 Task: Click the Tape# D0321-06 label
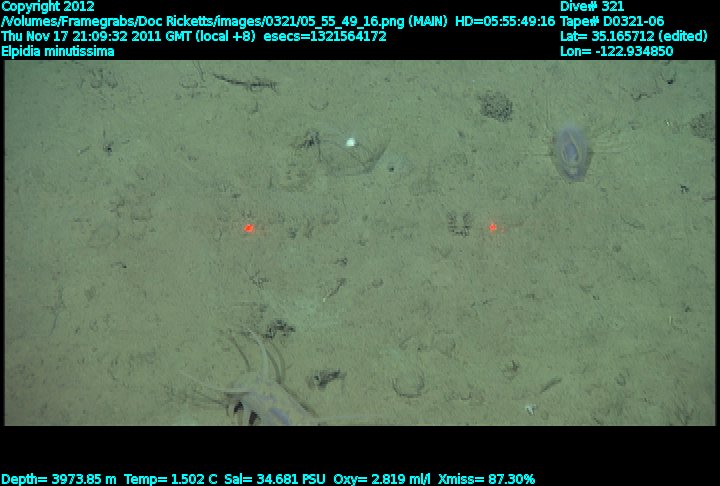[612, 21]
